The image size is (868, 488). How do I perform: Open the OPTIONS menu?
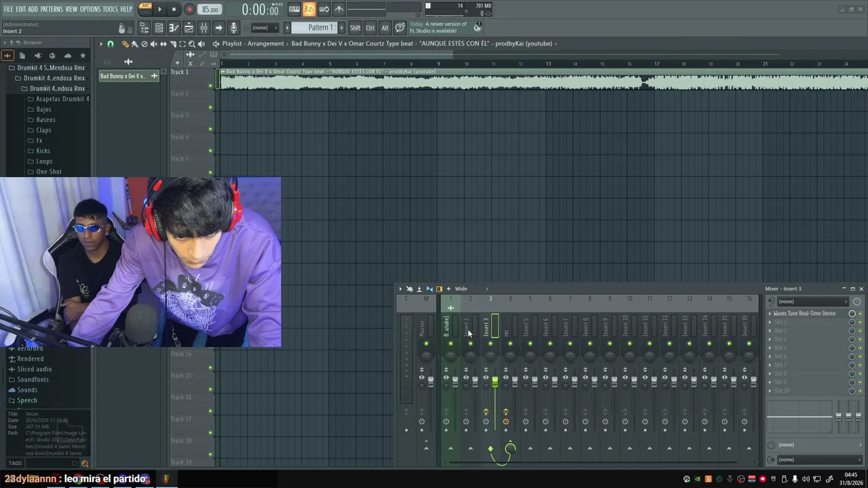(90, 9)
